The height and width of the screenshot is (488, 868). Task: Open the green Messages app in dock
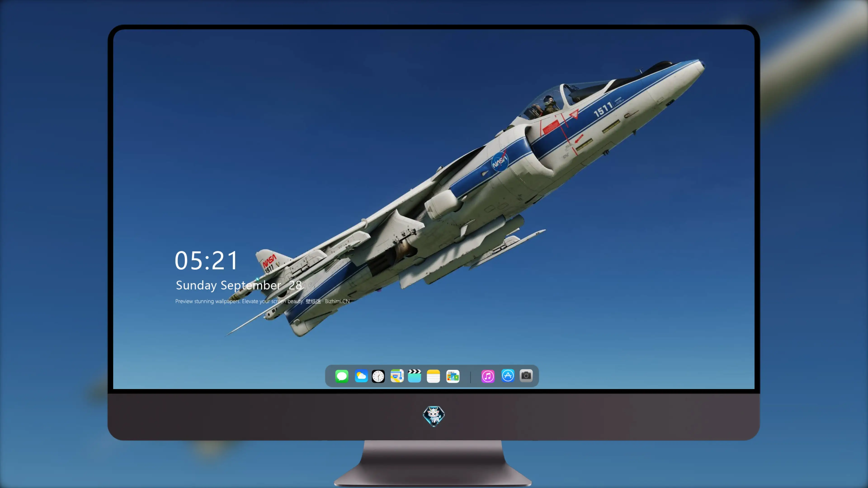coord(342,376)
